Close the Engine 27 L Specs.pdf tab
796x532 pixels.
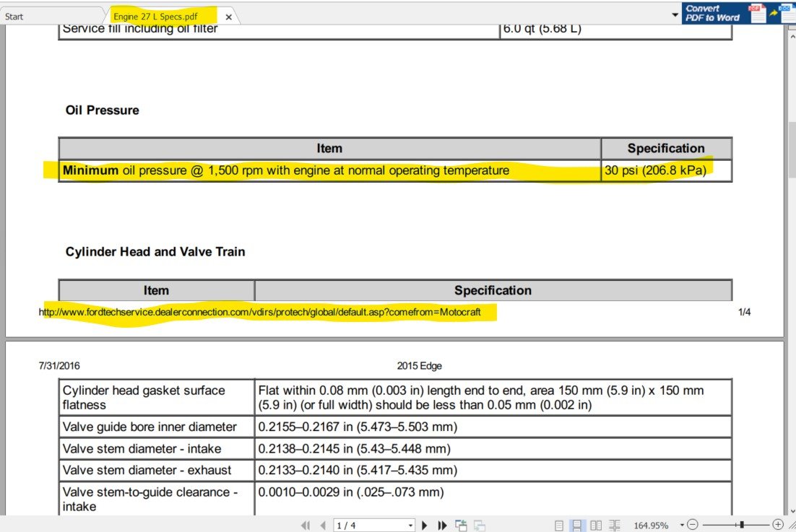(228, 17)
